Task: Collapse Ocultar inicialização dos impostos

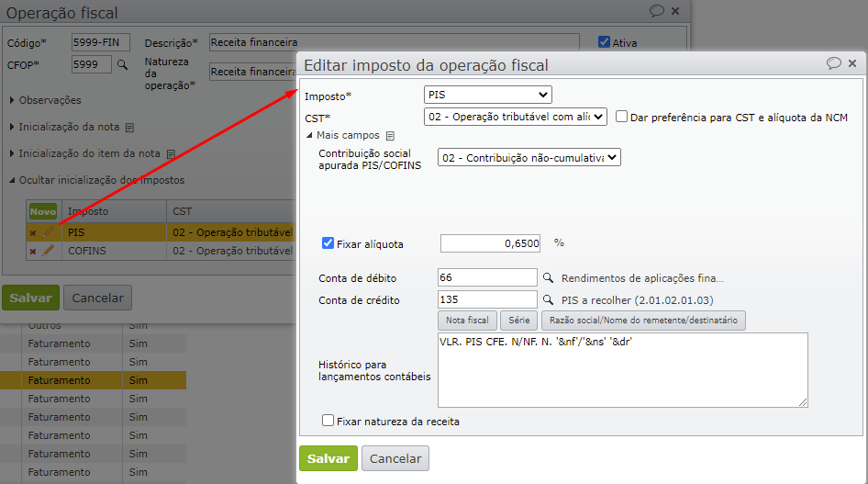Action: (x=12, y=180)
